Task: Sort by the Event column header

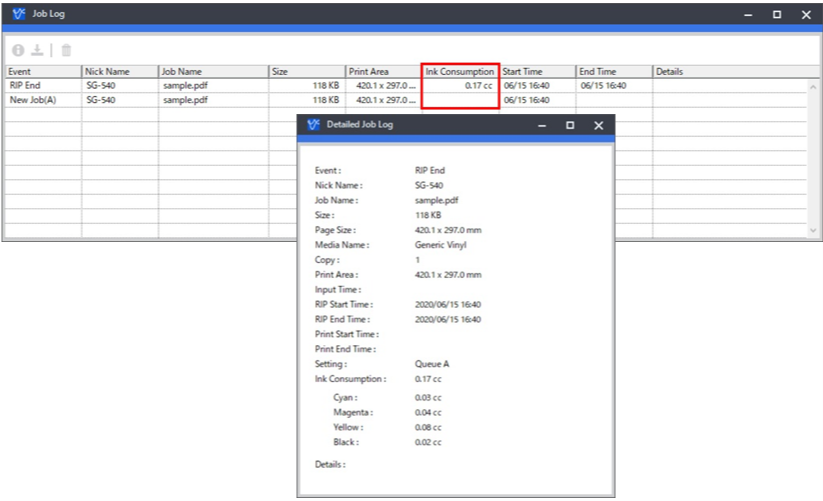Action: [42, 72]
